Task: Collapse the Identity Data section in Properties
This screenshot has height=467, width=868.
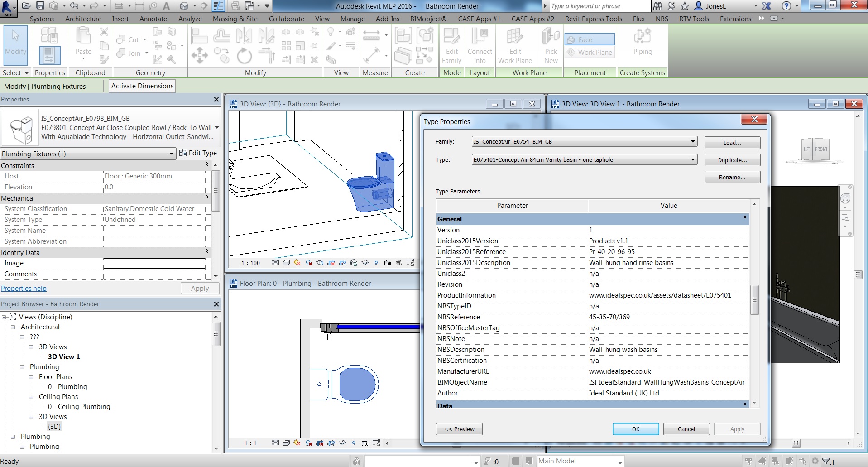Action: click(207, 251)
